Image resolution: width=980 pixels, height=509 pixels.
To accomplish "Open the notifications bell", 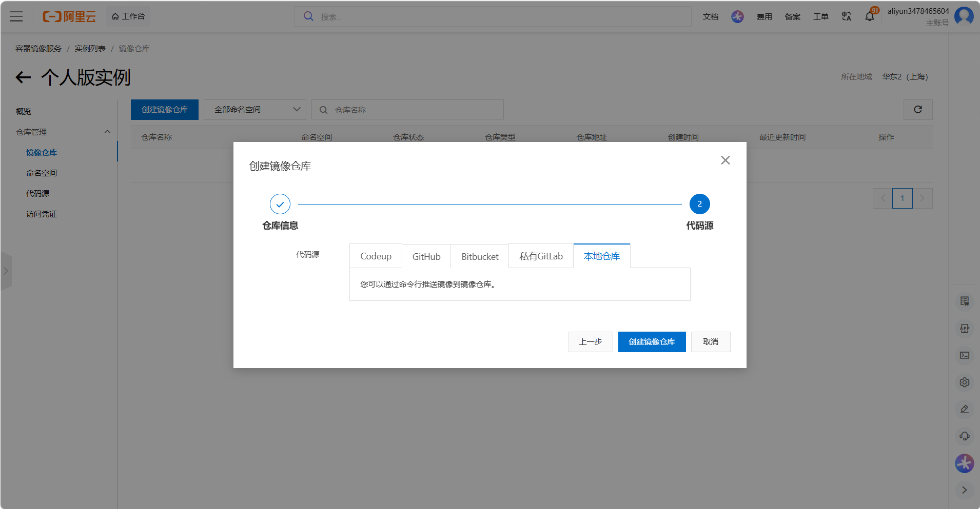I will click(x=870, y=16).
